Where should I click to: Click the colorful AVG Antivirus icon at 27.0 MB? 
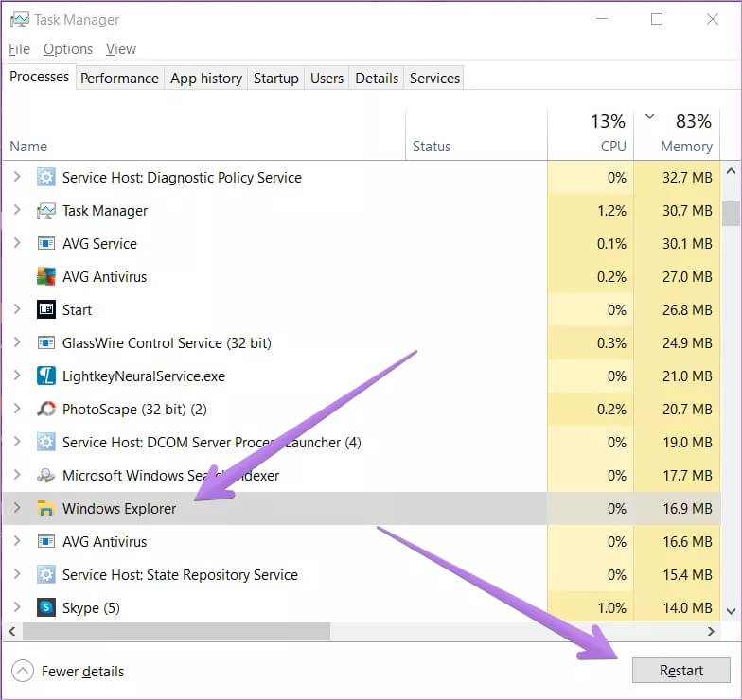coord(45,276)
